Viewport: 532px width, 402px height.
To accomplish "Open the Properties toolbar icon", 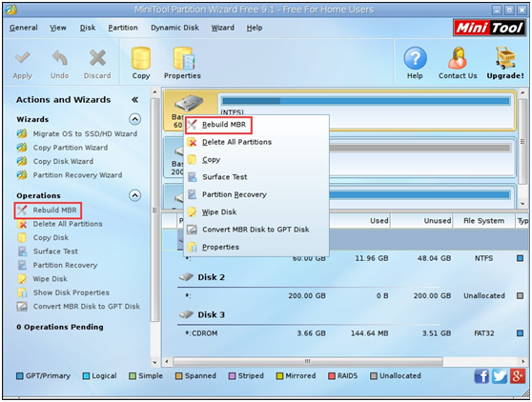I will point(183,58).
